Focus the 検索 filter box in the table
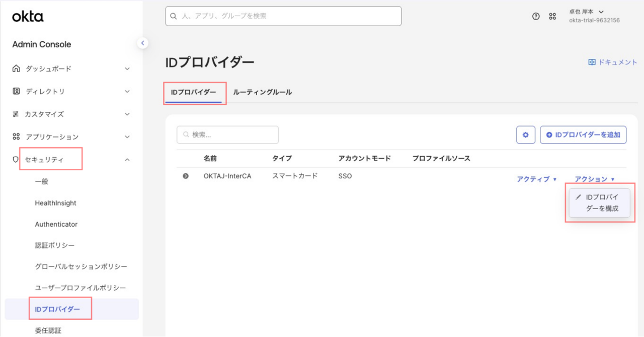Image resolution: width=644 pixels, height=337 pixels. point(227,135)
